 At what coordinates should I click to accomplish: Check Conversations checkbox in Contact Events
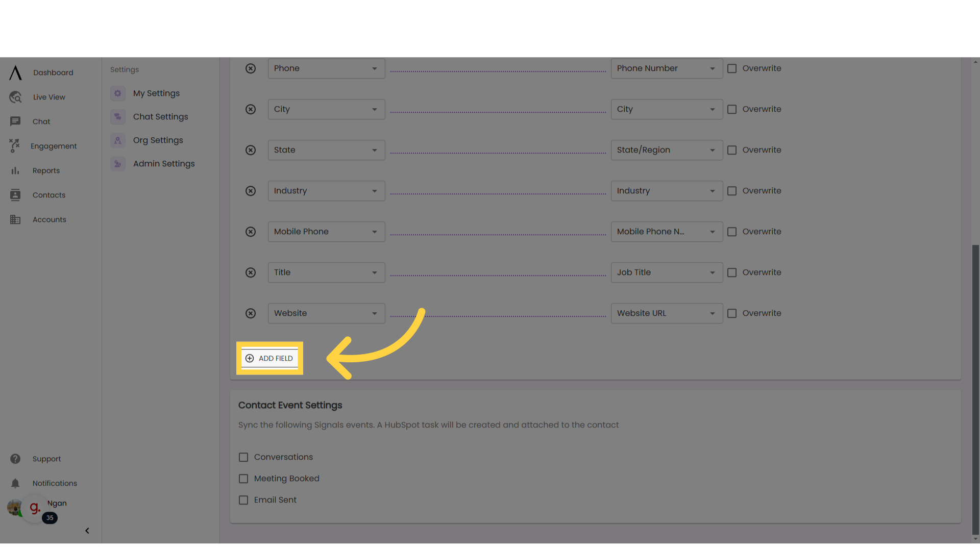pos(243,458)
